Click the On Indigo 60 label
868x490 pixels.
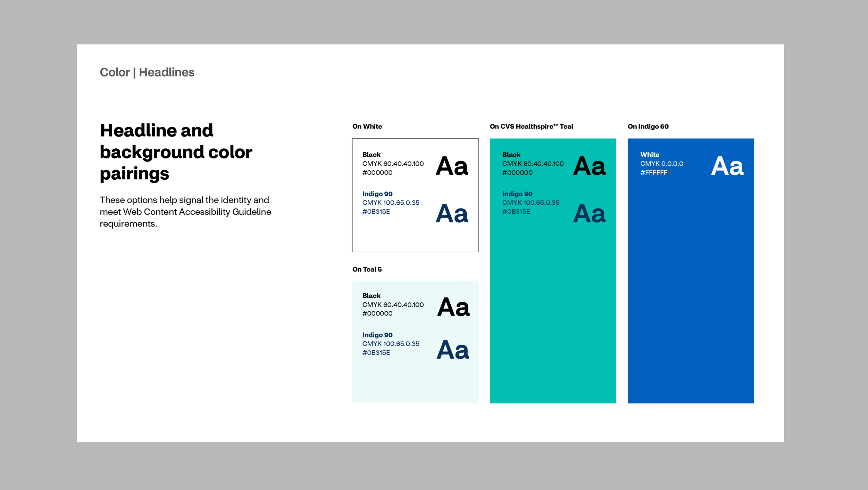point(648,126)
